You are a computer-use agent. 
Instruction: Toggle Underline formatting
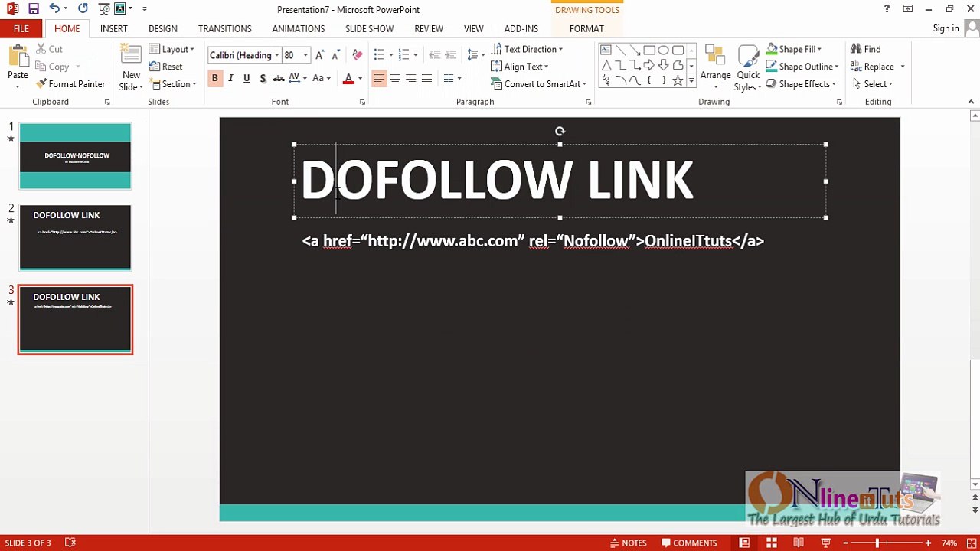pyautogui.click(x=247, y=78)
